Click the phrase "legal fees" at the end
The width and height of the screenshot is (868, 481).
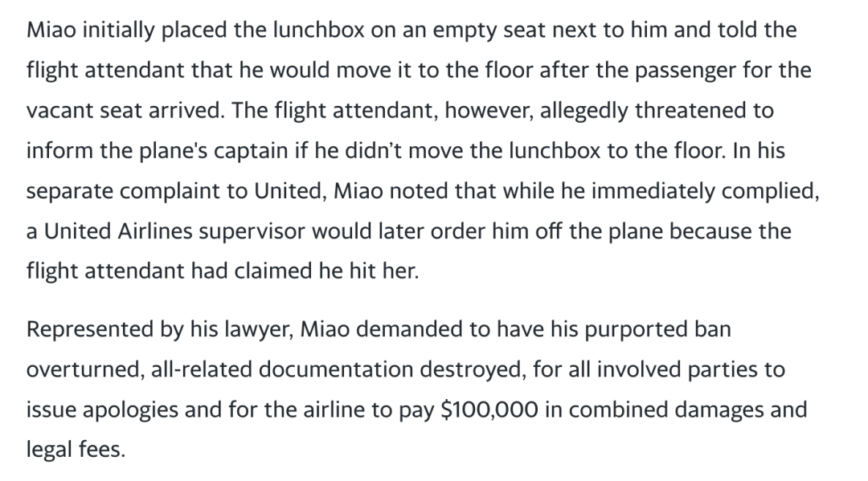(x=76, y=450)
